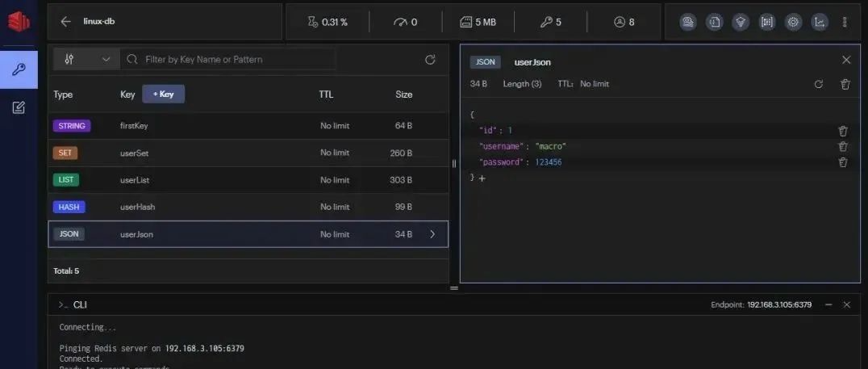The height and width of the screenshot is (369, 868).
Task: Close the userJson details panel
Action: [x=846, y=60]
